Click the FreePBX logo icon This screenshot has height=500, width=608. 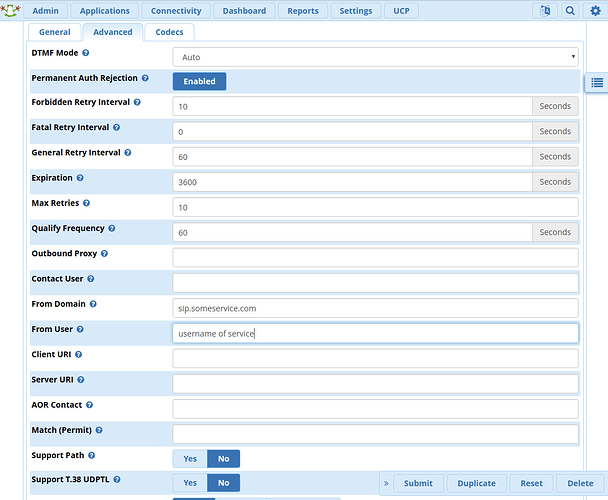[x=11, y=11]
